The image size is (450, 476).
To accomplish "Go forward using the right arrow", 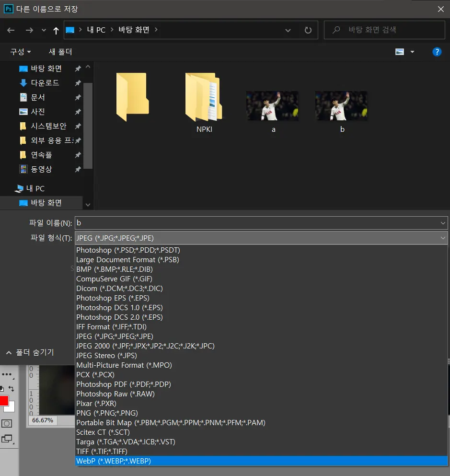I will [29, 30].
